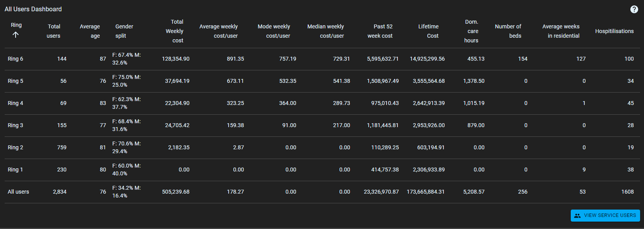Click the All users row label
The height and width of the screenshot is (229, 644).
pyautogui.click(x=18, y=192)
